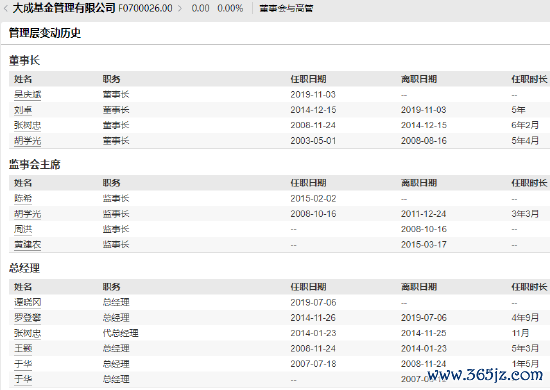Select the 2007-07-18 start date

click(x=313, y=364)
